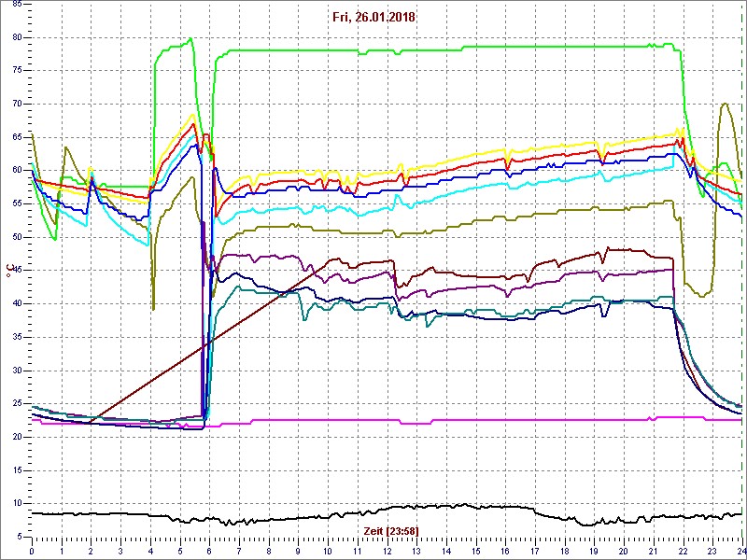Select the 40 temperature axis label
Viewport: 747px width, 560px height.
coord(17,304)
